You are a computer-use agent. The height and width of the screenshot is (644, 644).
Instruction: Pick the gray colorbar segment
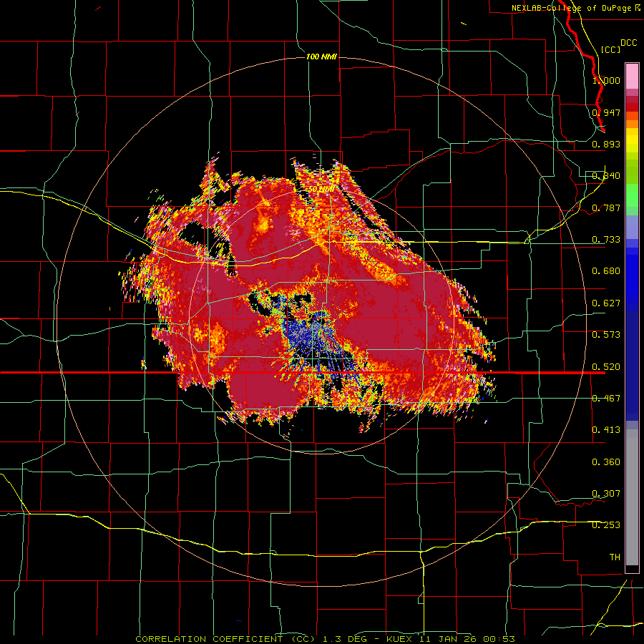632,497
